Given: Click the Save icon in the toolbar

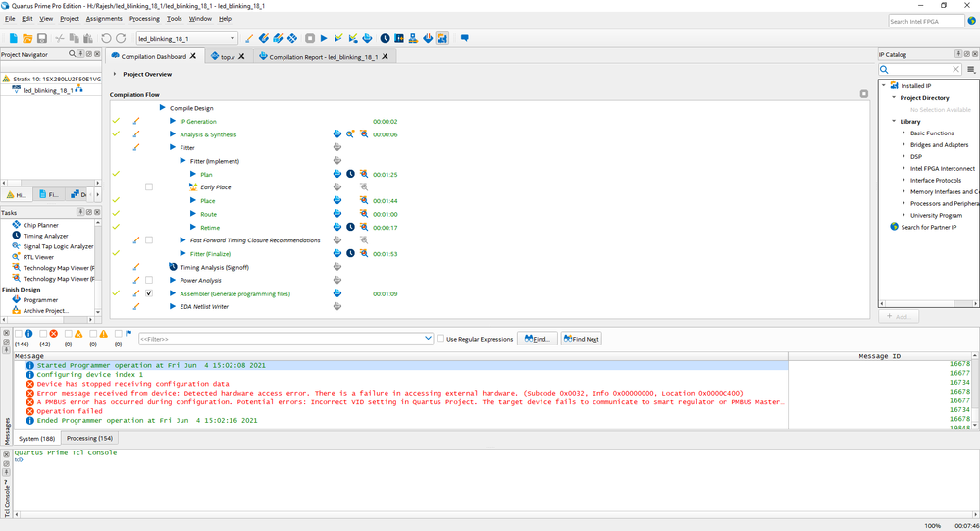Looking at the screenshot, I should (x=41, y=38).
